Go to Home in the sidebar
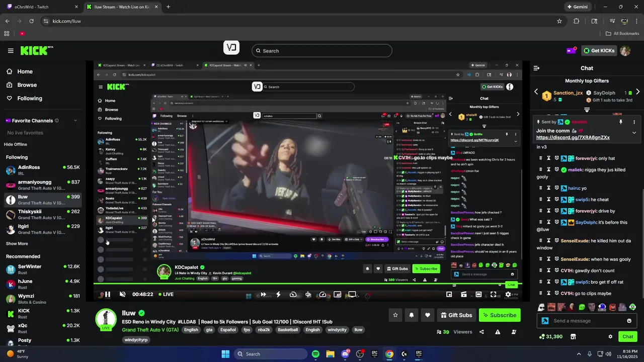This screenshot has height=362, width=644. tap(20, 71)
